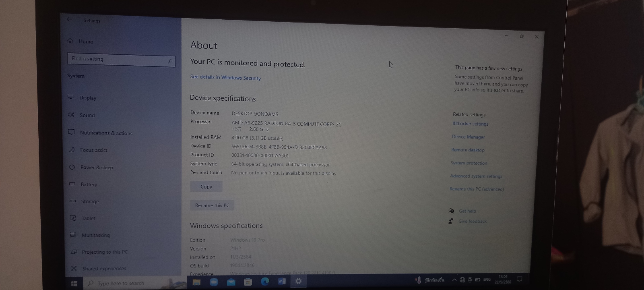Click the AMD A6-9225 processor text

286,126
